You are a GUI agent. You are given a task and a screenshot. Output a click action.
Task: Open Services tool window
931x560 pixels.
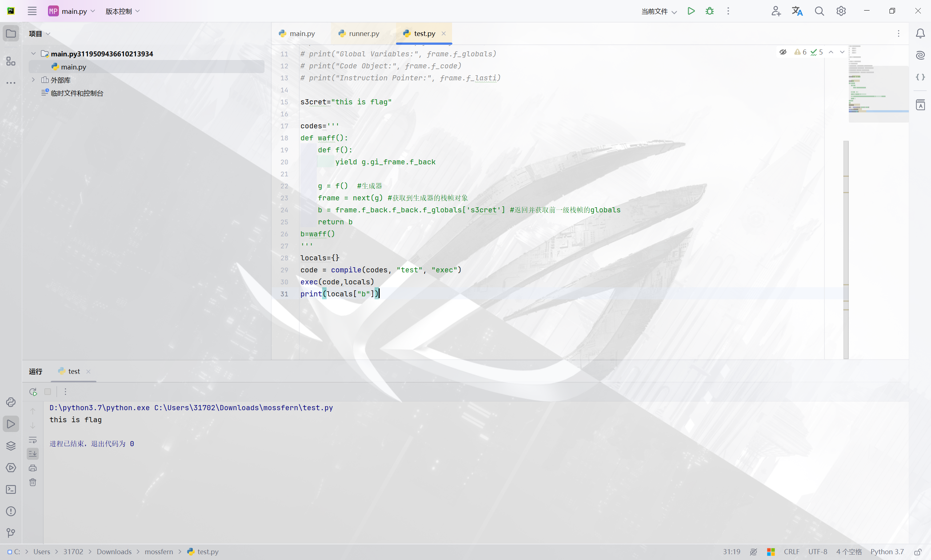pos(11,468)
